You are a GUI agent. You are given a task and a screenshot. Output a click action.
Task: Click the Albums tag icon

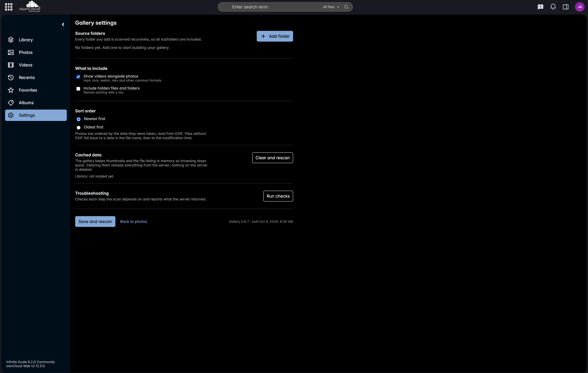(11, 103)
